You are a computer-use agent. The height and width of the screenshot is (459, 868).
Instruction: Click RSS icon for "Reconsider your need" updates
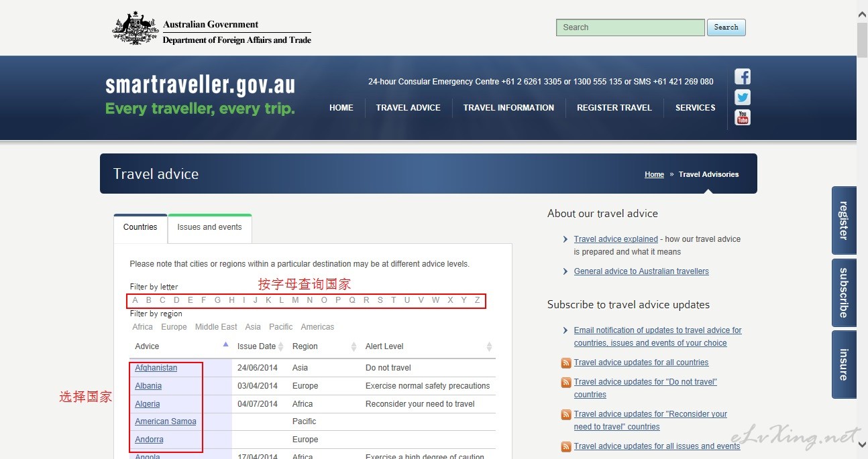pos(566,414)
